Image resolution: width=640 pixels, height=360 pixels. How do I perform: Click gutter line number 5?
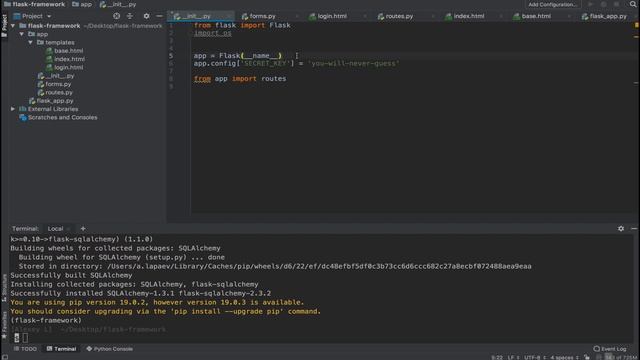coord(171,56)
